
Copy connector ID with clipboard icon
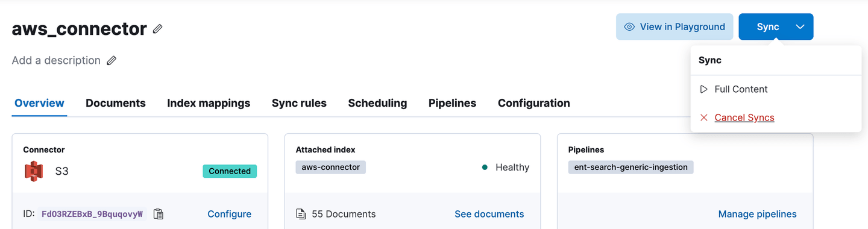[159, 214]
